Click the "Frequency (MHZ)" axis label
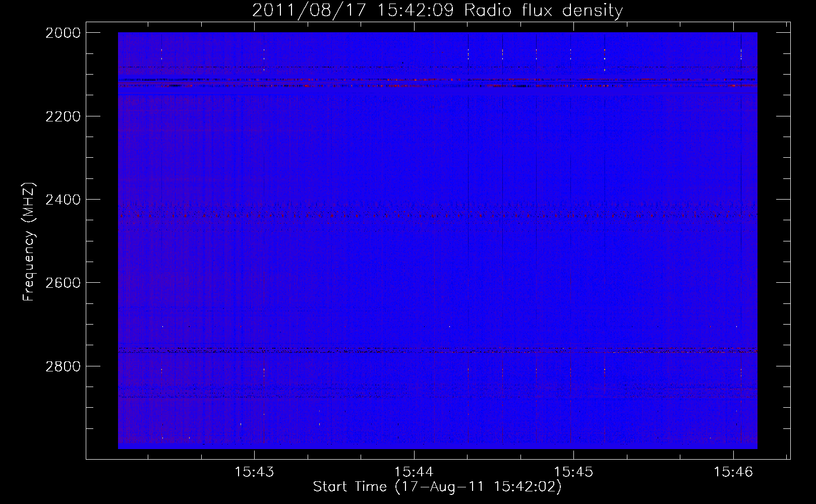 (29, 242)
